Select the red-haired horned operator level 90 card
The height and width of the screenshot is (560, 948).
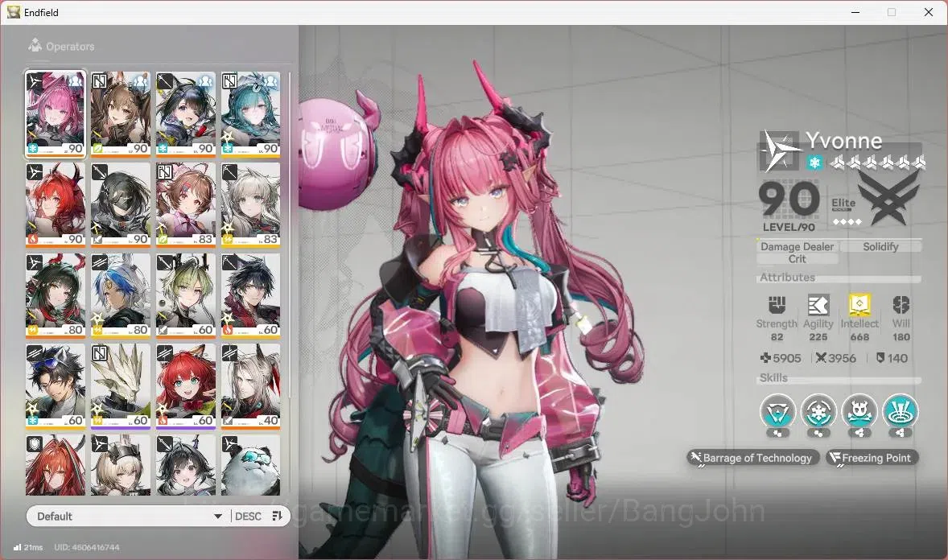pyautogui.click(x=55, y=204)
